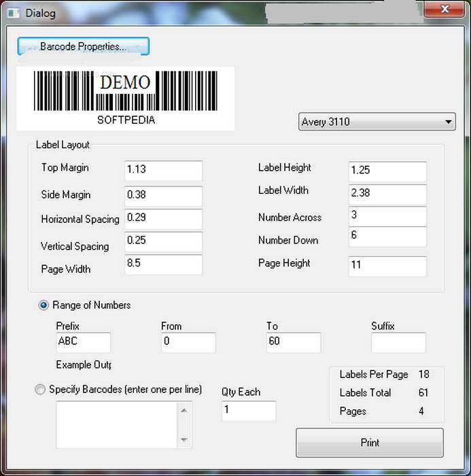Click the Label Height input field

point(387,171)
